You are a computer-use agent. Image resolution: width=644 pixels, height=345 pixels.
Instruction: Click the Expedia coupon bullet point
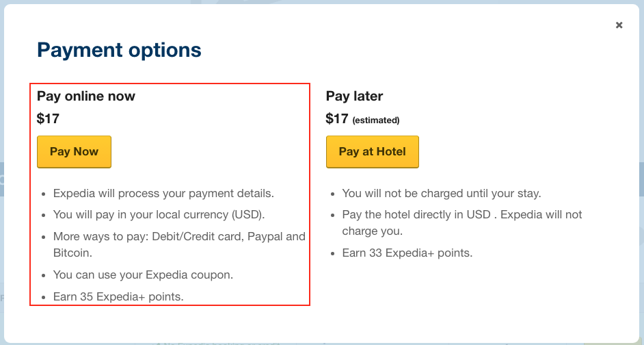point(143,274)
